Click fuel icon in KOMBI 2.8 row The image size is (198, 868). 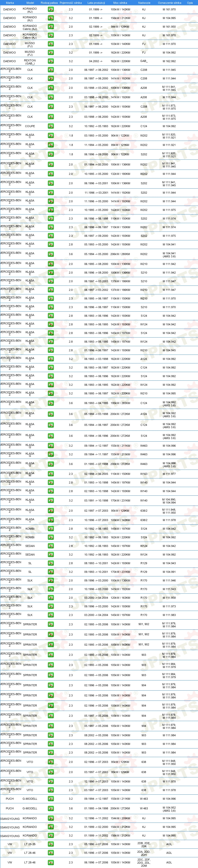tap(51, 529)
